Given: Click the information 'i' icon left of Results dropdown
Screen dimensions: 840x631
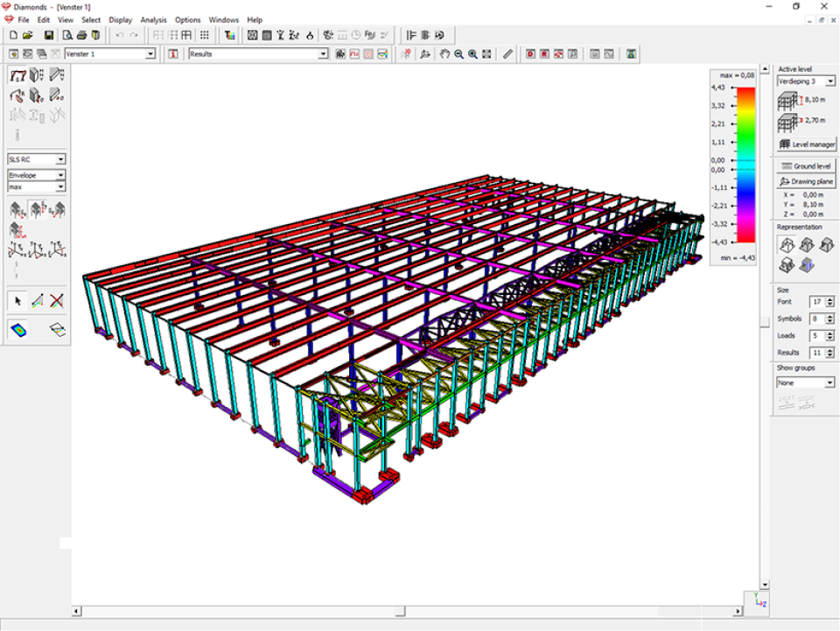Looking at the screenshot, I should tap(173, 54).
